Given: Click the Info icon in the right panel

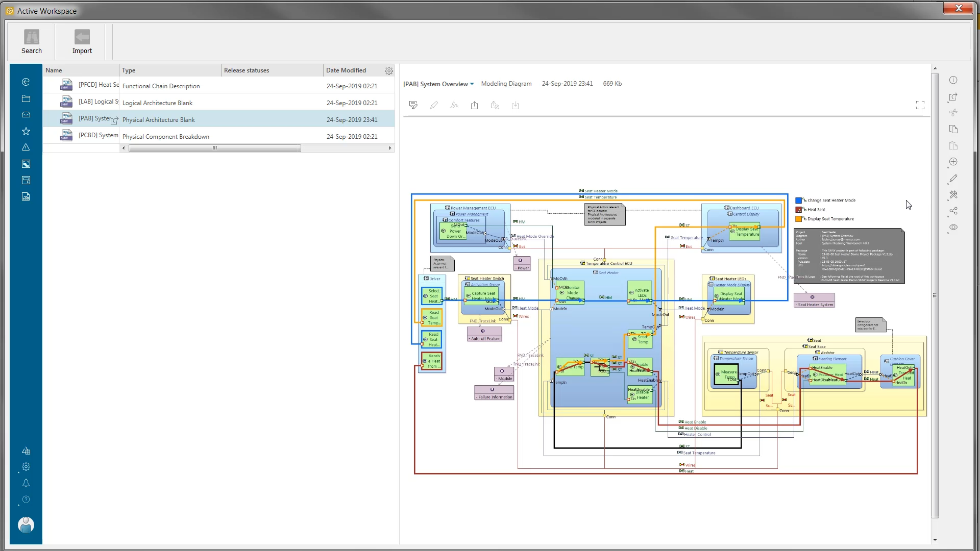Looking at the screenshot, I should click(x=953, y=80).
